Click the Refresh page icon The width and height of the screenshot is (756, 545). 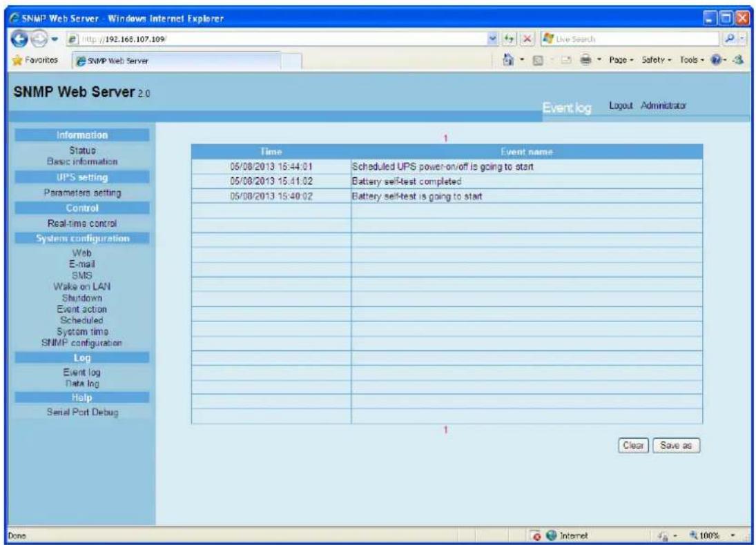pos(509,39)
